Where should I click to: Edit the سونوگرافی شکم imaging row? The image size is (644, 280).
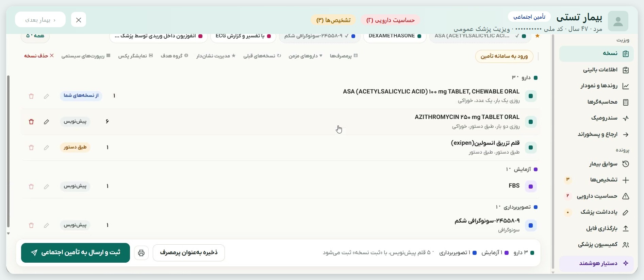point(46,225)
